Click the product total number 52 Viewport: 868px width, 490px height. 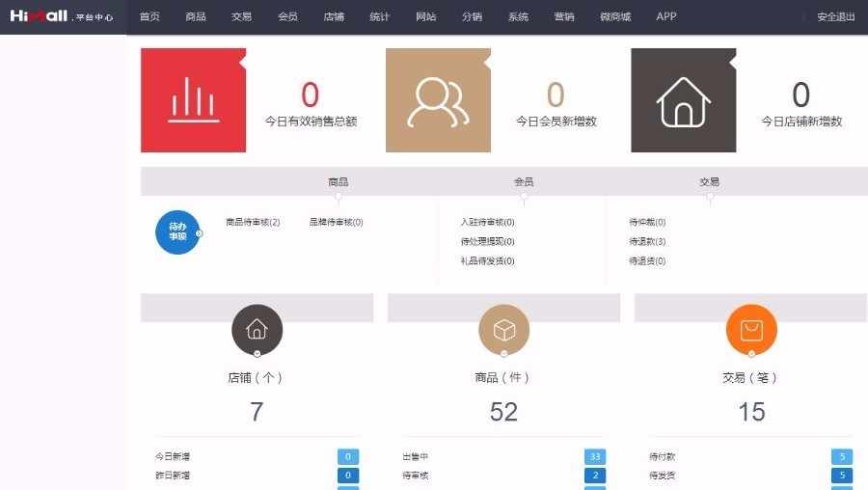pos(503,411)
